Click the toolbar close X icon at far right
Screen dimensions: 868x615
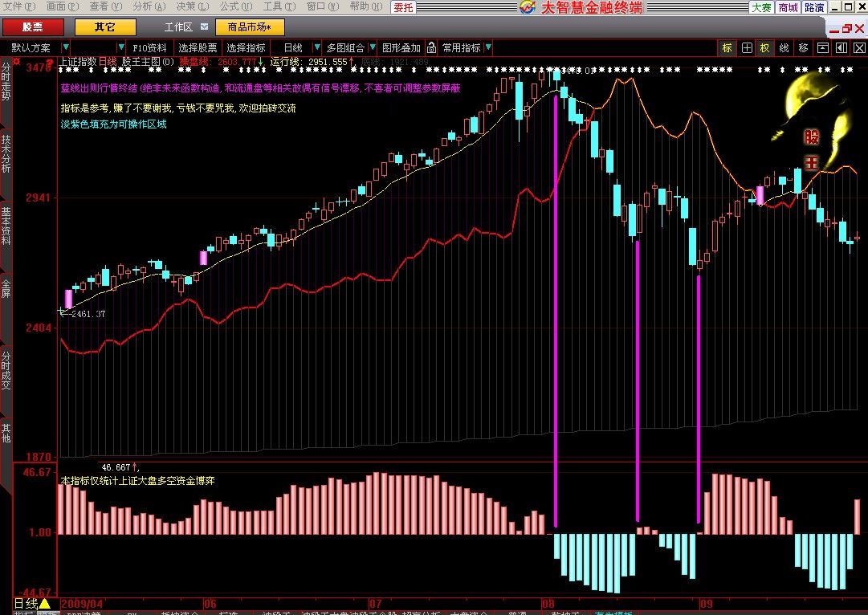859,48
